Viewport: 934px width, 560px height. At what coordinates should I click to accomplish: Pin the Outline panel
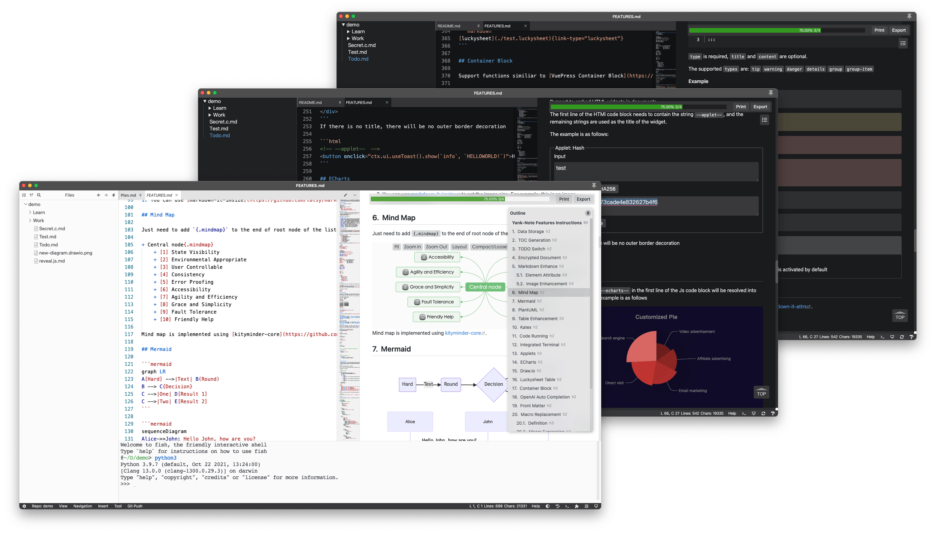[588, 213]
